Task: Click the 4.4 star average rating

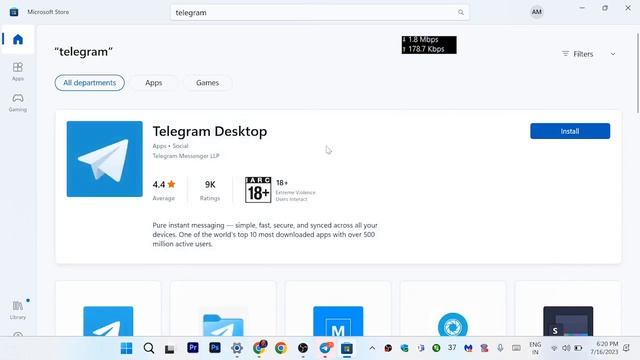Action: pyautogui.click(x=164, y=184)
